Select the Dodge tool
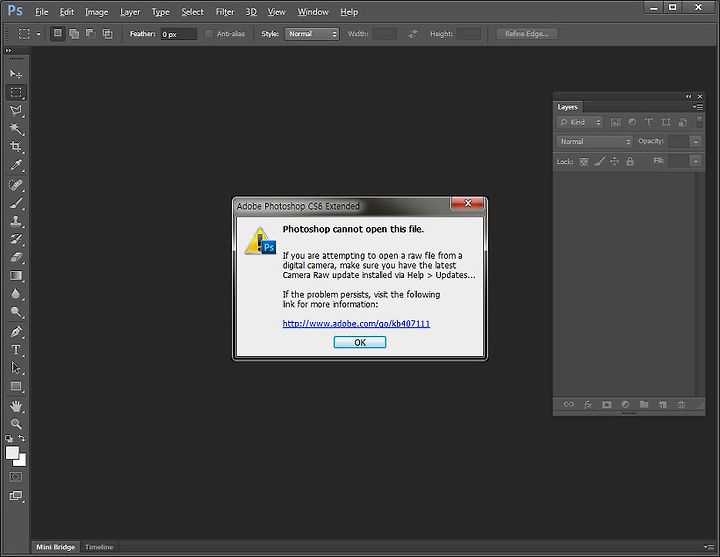This screenshot has height=557, width=720. (x=16, y=312)
